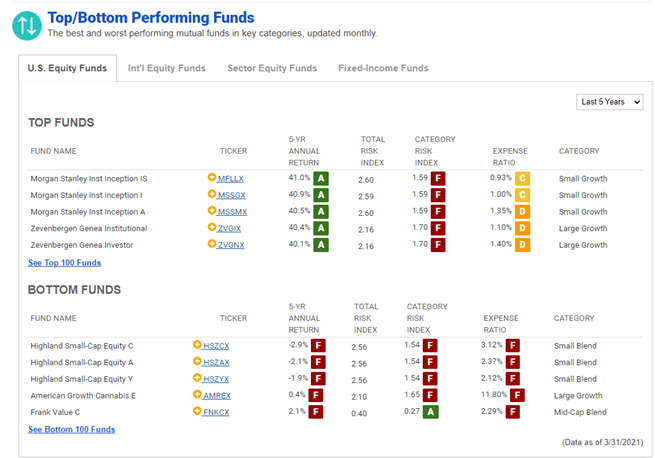Expand plus icon beside MSSGX
The height and width of the screenshot is (458, 655).
(x=212, y=194)
